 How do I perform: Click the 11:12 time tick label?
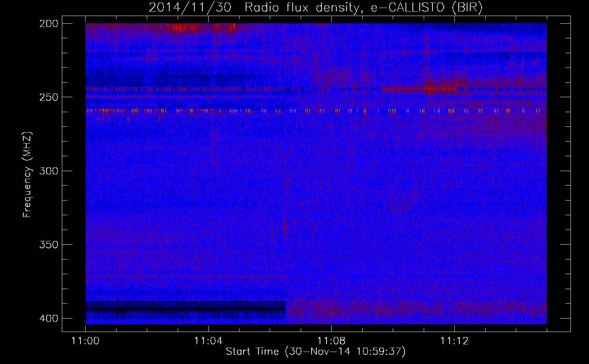point(454,341)
